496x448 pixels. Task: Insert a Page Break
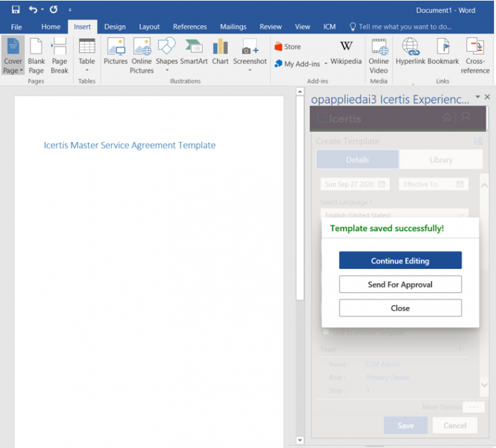[59, 55]
